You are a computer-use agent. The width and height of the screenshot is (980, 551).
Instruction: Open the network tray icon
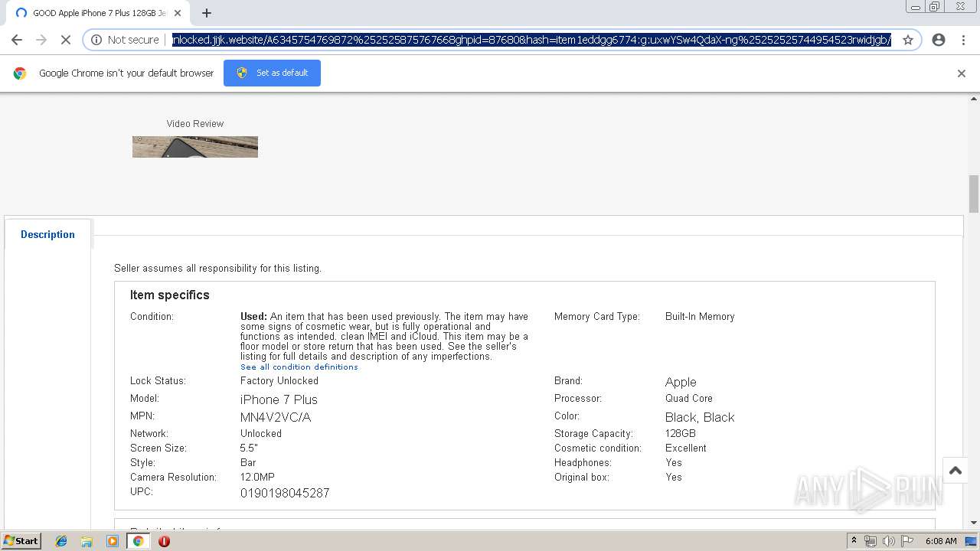point(871,541)
